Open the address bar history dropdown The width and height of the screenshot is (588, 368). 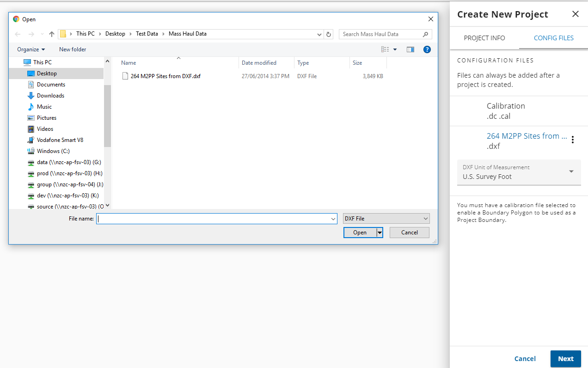319,34
